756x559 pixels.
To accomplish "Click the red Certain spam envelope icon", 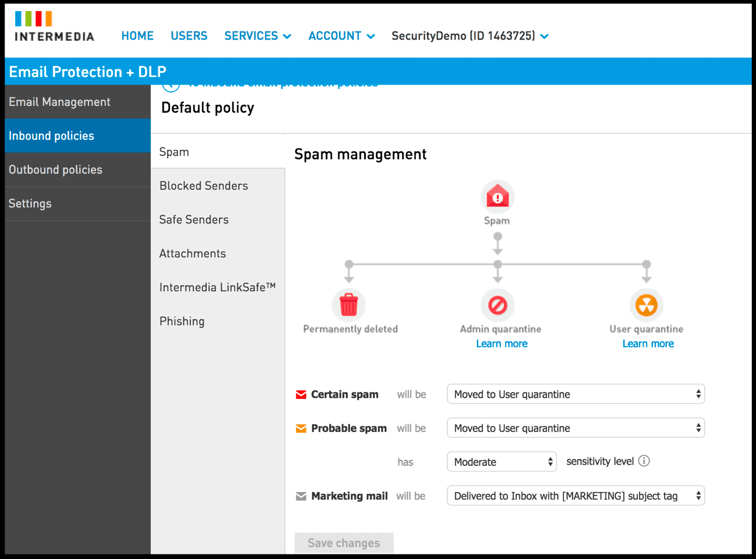I will point(301,395).
